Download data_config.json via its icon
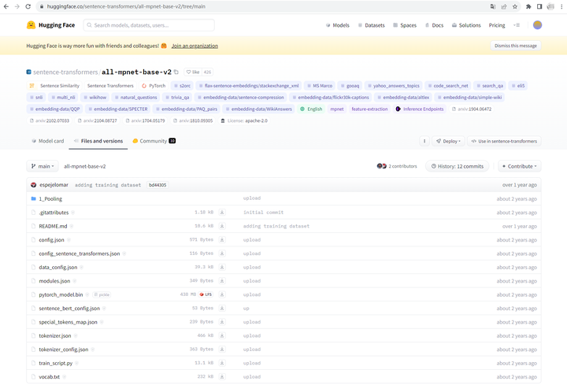The width and height of the screenshot is (567, 392). pos(222,268)
